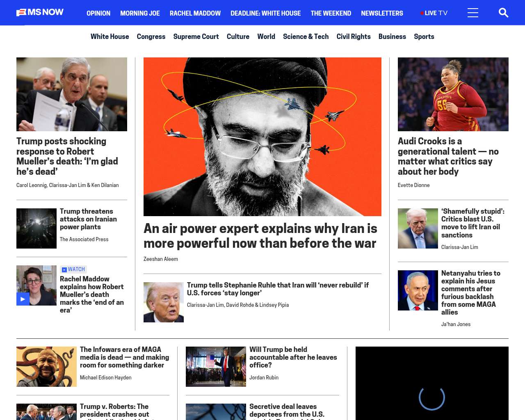525x420 pixels.
Task: Read Trump's response to Mueller's death headline
Action: tap(67, 156)
